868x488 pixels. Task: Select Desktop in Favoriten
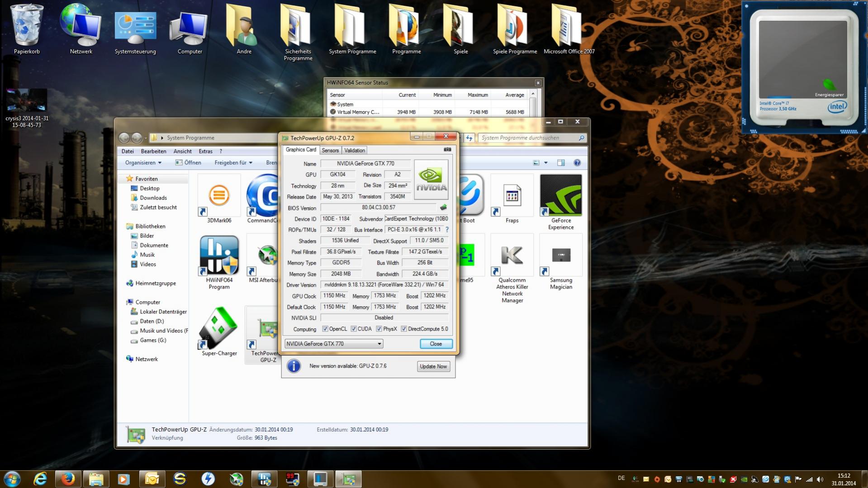point(149,188)
